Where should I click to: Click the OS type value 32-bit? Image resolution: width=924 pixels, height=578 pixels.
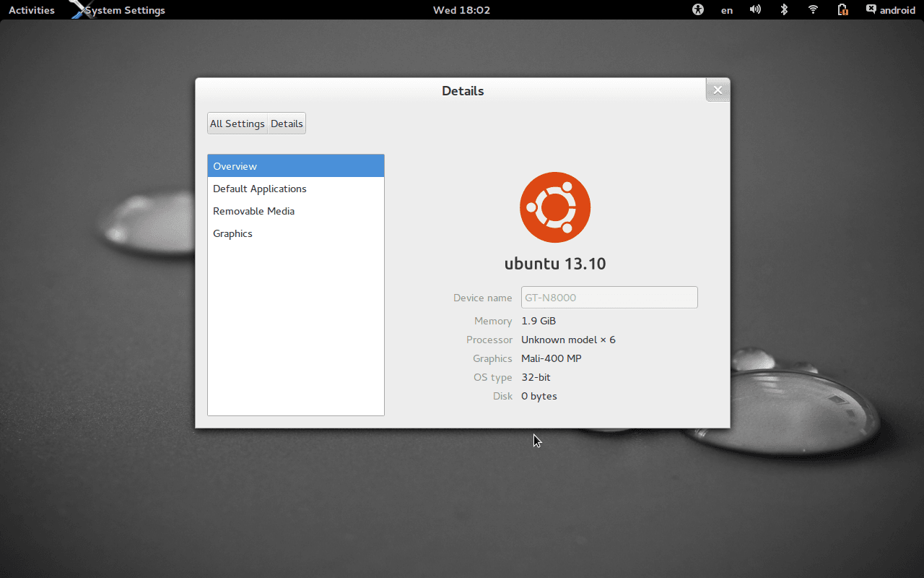point(536,377)
